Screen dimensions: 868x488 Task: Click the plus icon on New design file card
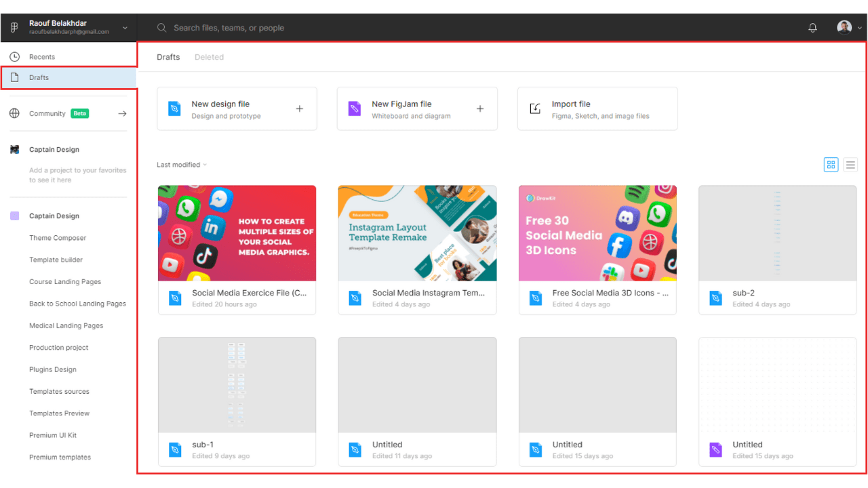[x=299, y=108]
